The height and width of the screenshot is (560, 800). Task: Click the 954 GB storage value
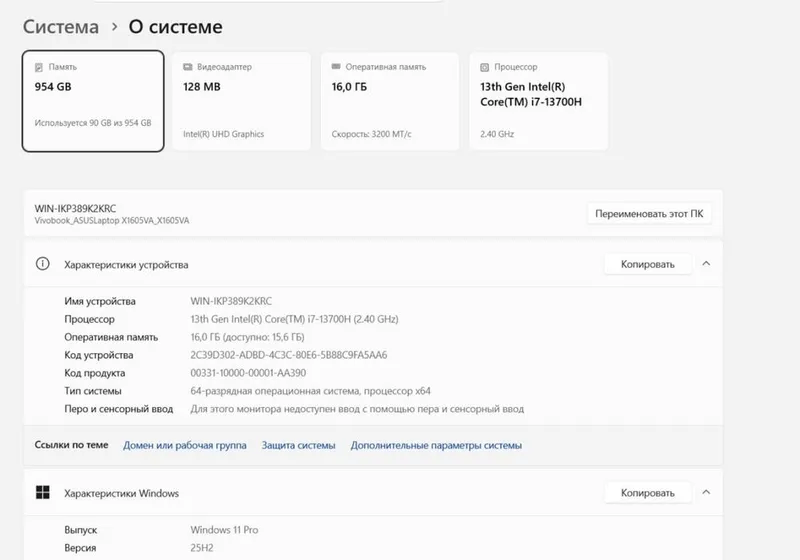(x=53, y=87)
